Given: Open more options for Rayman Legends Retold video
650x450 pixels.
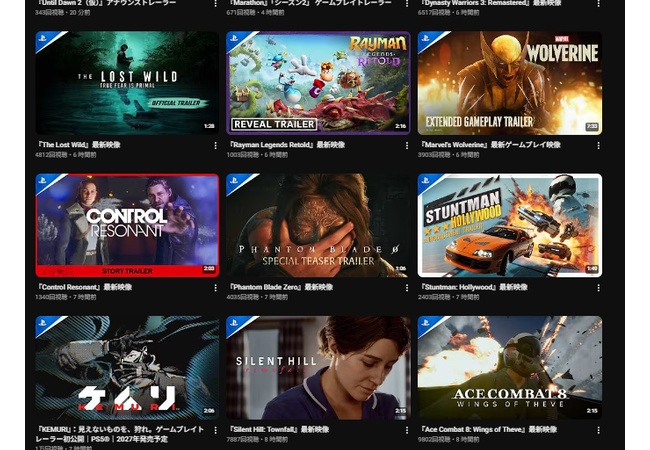Looking at the screenshot, I should coord(407,145).
